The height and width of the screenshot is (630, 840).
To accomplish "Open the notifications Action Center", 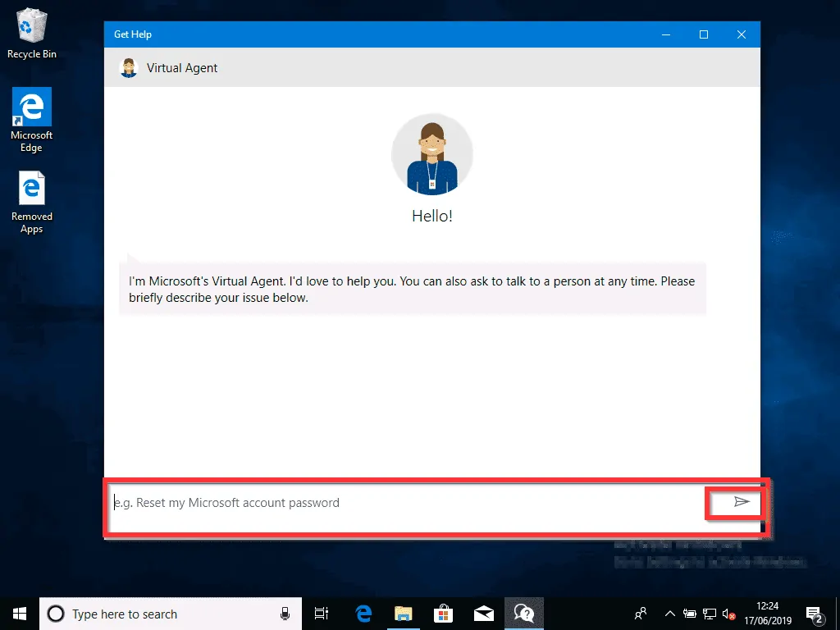I will pyautogui.click(x=815, y=613).
